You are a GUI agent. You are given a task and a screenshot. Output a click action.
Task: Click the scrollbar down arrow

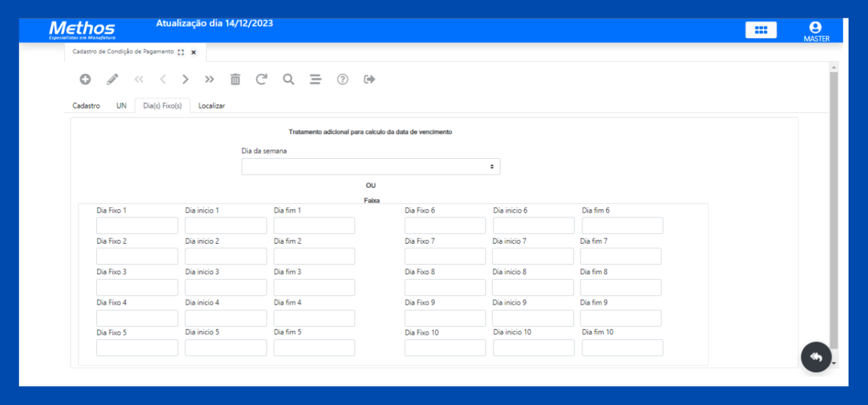pyautogui.click(x=834, y=364)
